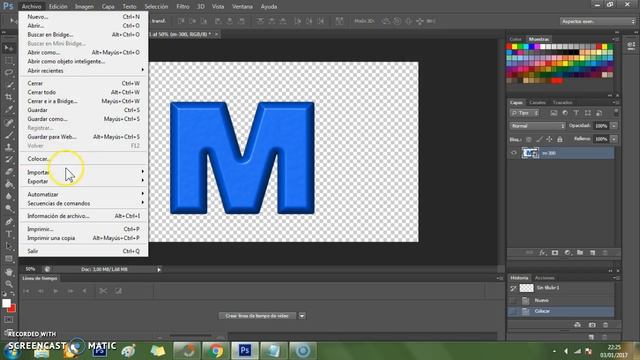Image resolution: width=640 pixels, height=360 pixels.
Task: Click the Opacidad value field
Action: tap(601, 126)
